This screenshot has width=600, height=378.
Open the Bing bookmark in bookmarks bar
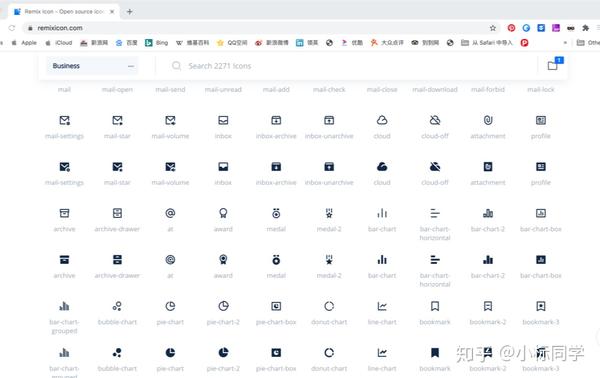pos(157,42)
